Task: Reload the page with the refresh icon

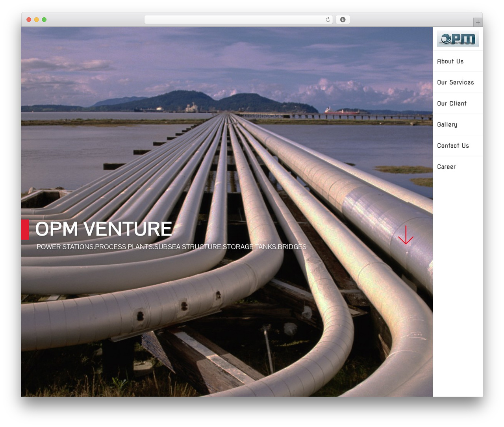Action: tap(328, 20)
